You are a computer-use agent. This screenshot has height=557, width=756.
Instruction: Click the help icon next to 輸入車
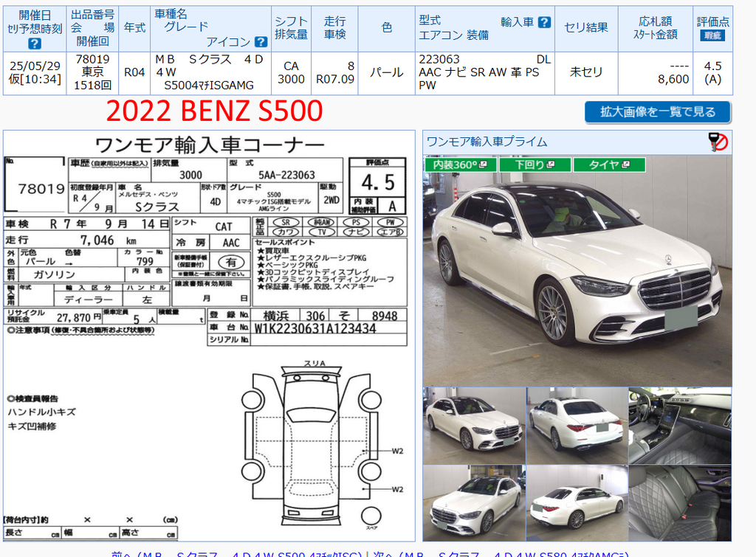click(544, 22)
